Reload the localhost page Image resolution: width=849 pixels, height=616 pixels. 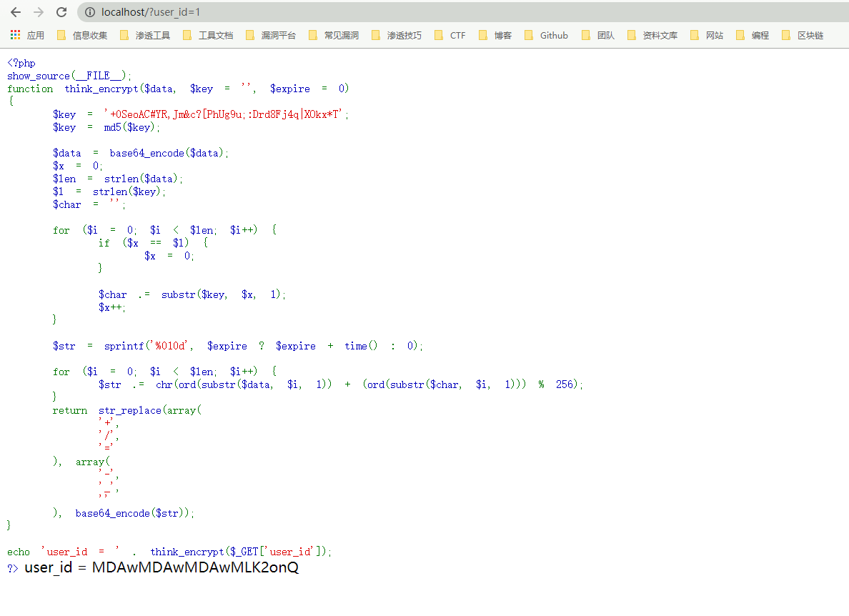point(61,12)
